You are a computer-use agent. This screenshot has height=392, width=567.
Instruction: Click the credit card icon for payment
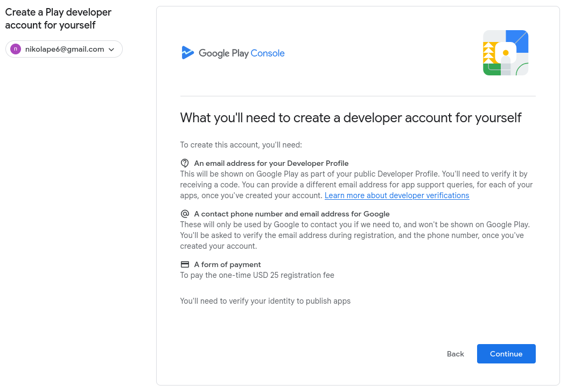185,264
